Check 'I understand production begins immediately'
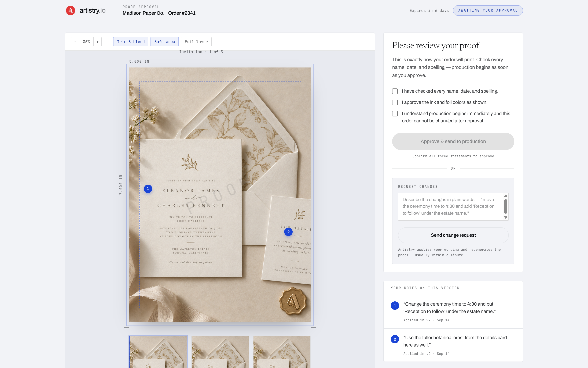This screenshot has height=368, width=588. pyautogui.click(x=395, y=114)
